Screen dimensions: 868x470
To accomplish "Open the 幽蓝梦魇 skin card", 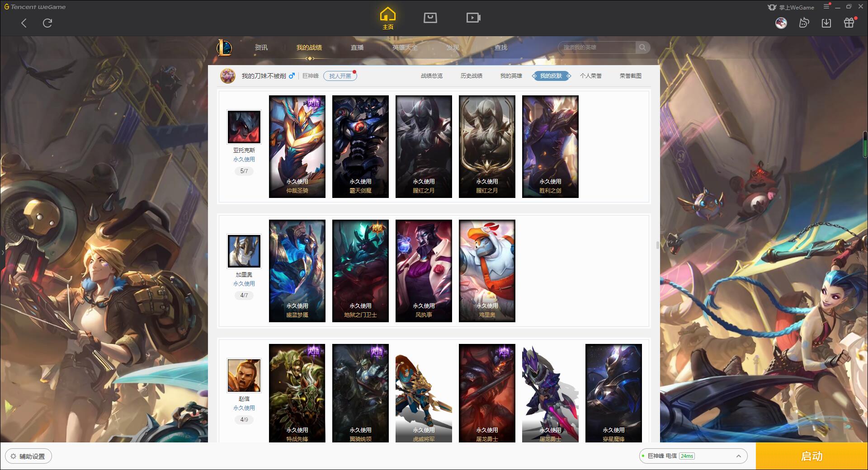I will pos(297,271).
